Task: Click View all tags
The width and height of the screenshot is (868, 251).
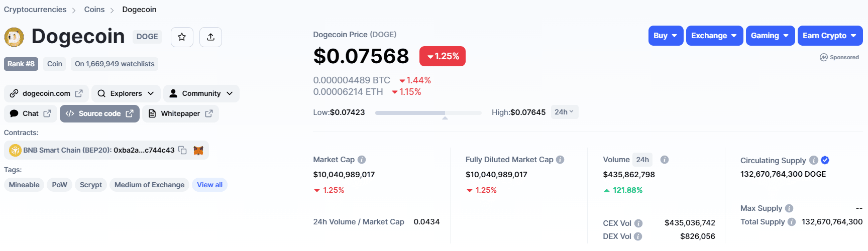Action: [x=209, y=185]
